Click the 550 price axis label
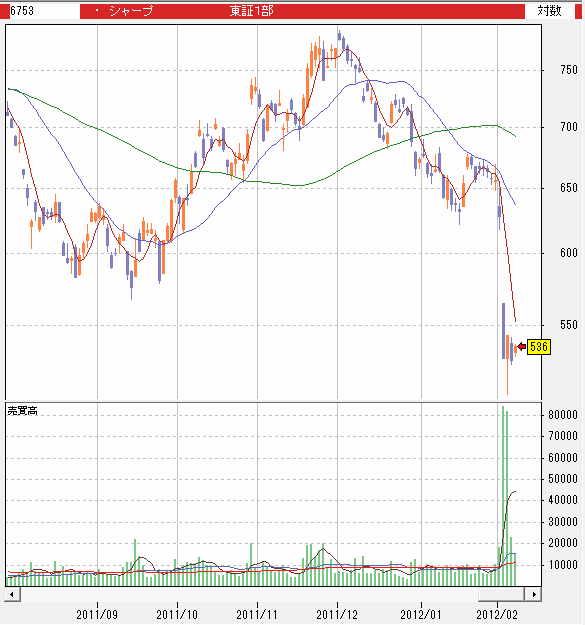The image size is (585, 625). pos(569,325)
